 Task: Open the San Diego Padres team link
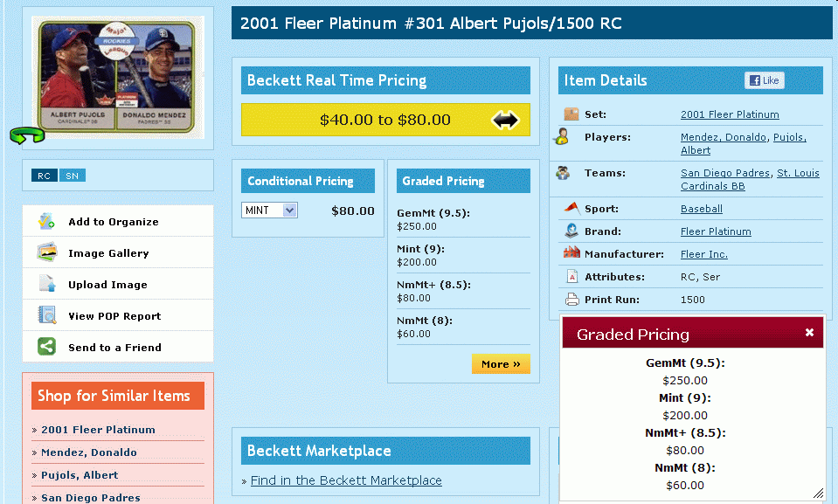pos(725,173)
